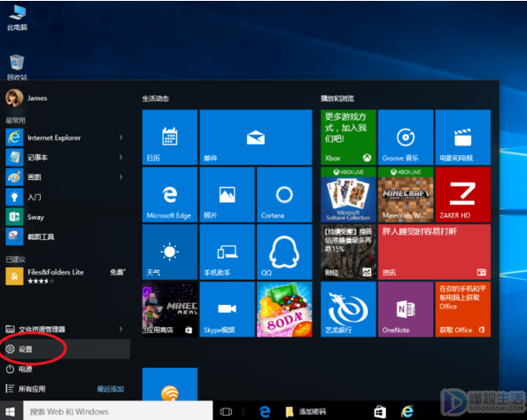The height and width of the screenshot is (420, 527).
Task: Open the OneNote tile
Action: [406, 309]
